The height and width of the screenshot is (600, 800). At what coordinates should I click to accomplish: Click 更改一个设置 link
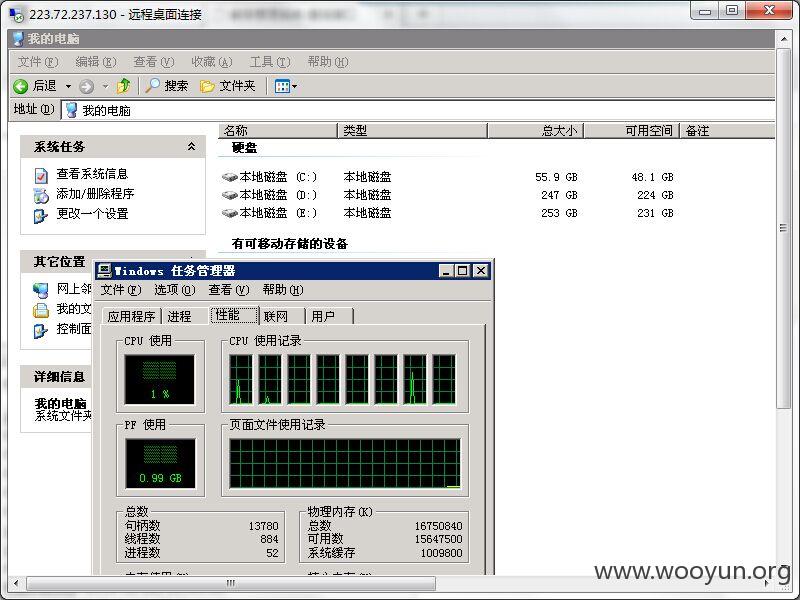(92, 214)
